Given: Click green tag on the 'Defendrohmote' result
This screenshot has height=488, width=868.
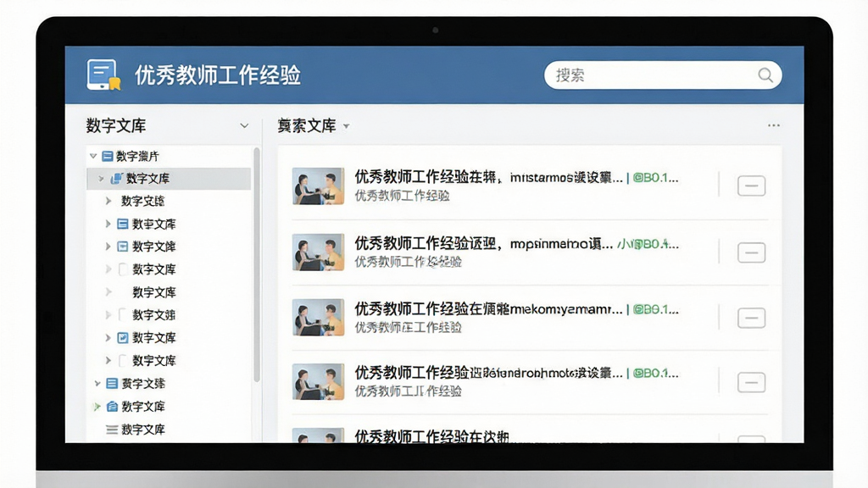Looking at the screenshot, I should click(x=655, y=373).
